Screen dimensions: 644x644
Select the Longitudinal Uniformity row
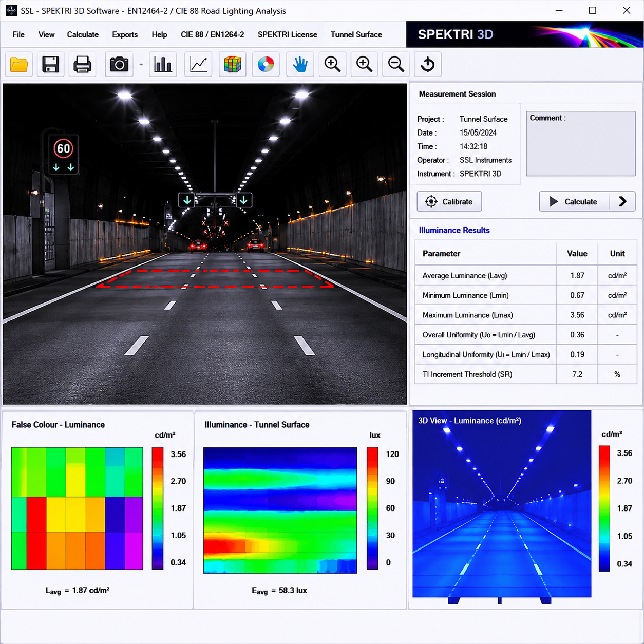click(x=525, y=354)
